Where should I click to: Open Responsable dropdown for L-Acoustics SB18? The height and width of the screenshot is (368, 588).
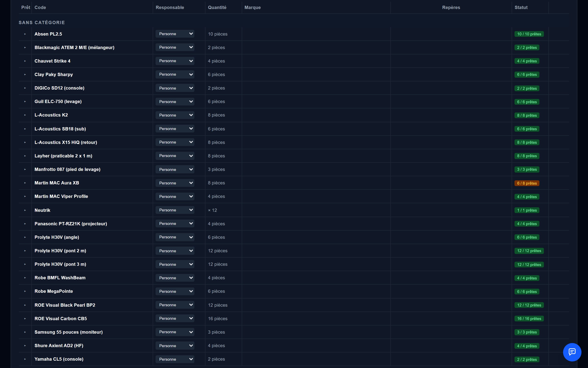coord(175,129)
